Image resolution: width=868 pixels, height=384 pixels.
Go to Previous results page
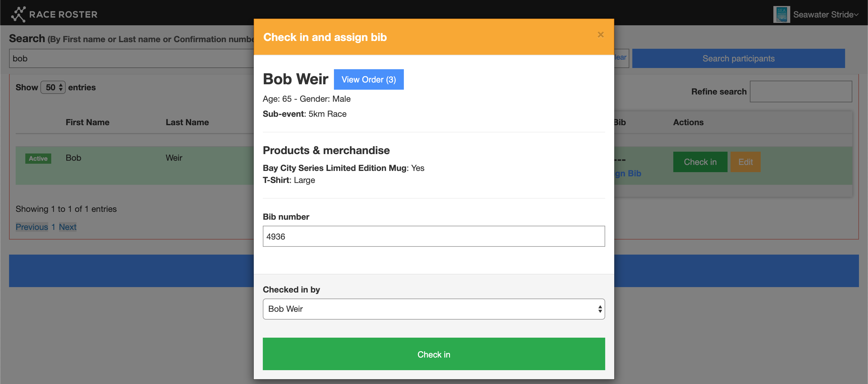pos(32,227)
